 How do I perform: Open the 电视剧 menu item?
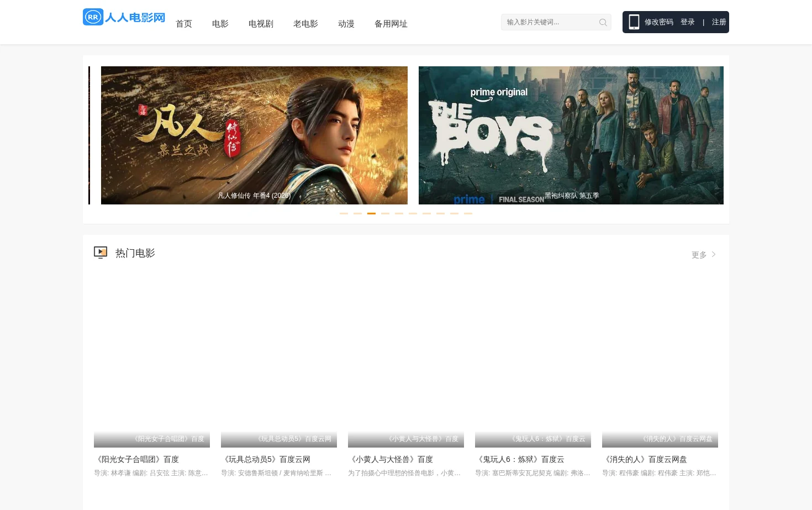[x=261, y=24]
